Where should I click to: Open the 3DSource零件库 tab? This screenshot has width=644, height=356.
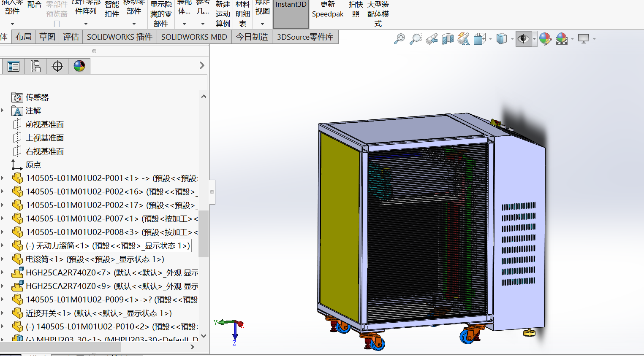click(305, 37)
